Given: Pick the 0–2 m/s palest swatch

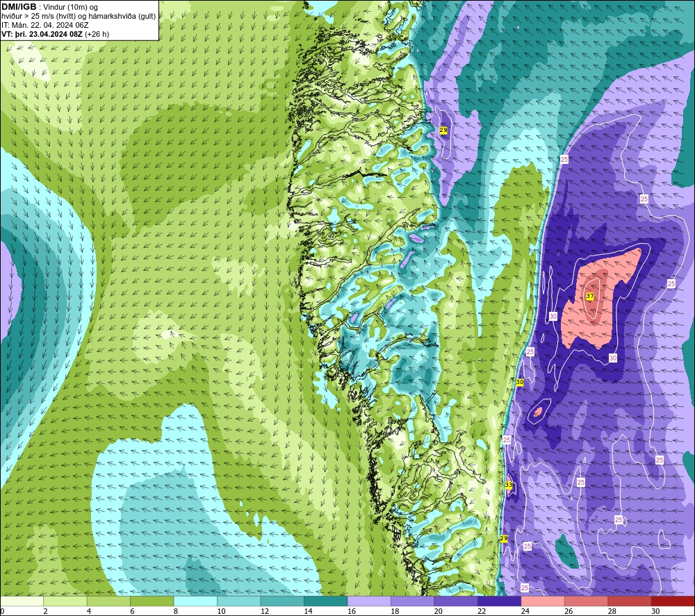Looking at the screenshot, I should point(22,601).
